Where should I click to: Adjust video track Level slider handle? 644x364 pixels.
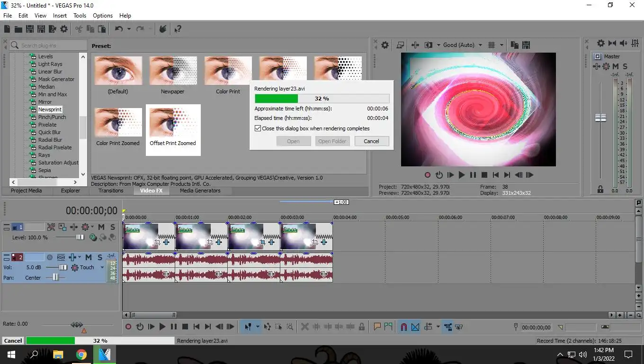[80, 237]
